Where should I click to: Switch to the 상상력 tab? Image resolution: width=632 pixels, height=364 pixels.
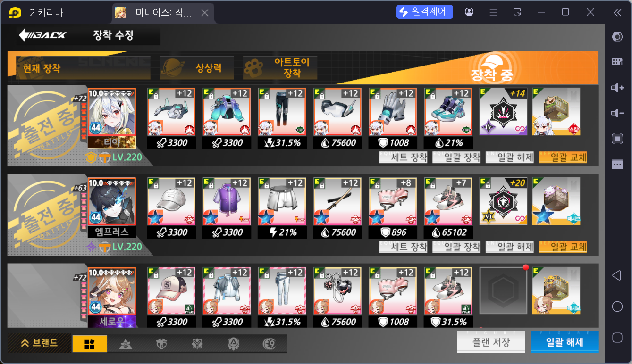(197, 68)
